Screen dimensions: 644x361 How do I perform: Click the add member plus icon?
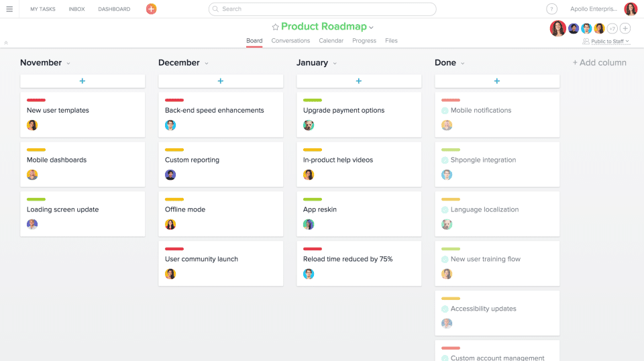pyautogui.click(x=625, y=28)
